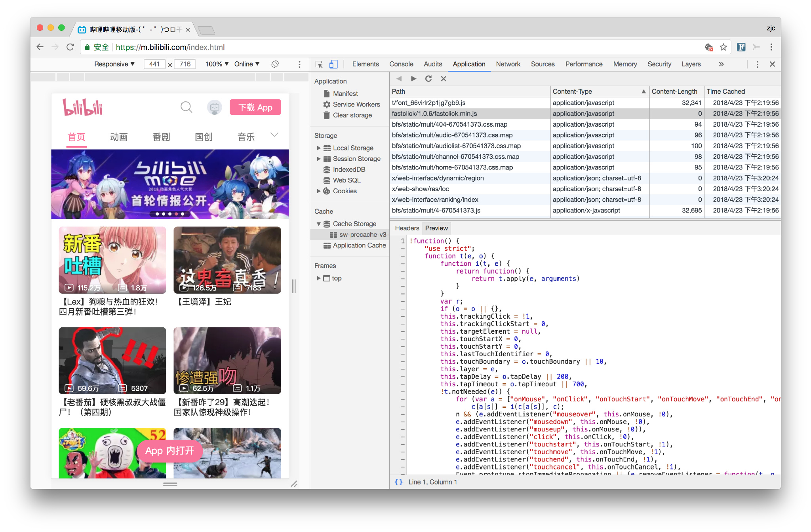Refresh the cache storage entries list

click(x=428, y=78)
